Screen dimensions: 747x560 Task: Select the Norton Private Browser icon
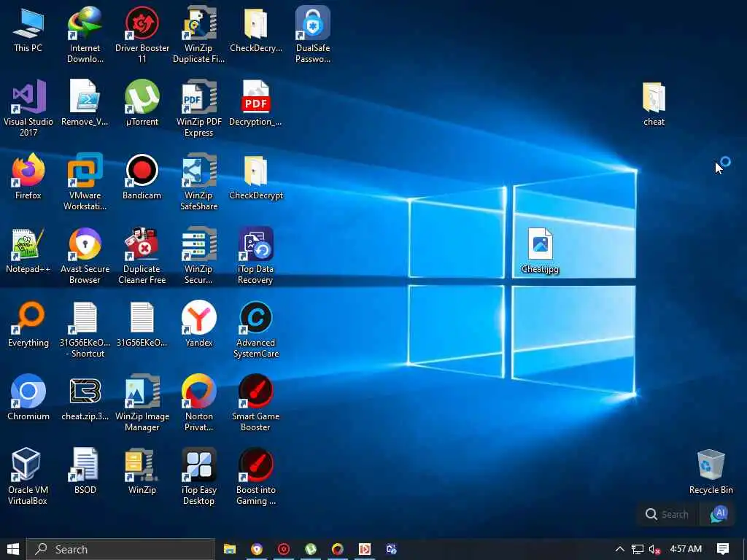click(x=198, y=391)
